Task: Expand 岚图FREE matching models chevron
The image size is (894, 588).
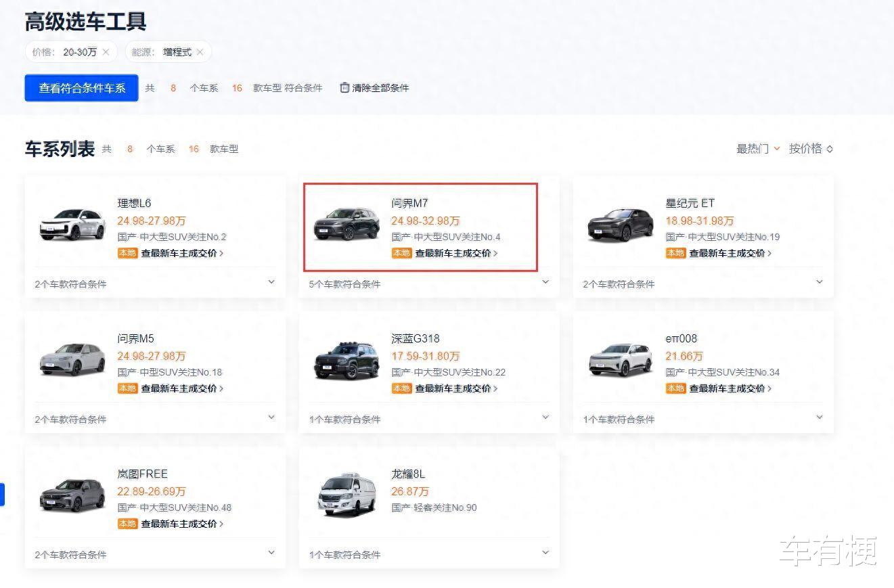Action: pyautogui.click(x=271, y=553)
